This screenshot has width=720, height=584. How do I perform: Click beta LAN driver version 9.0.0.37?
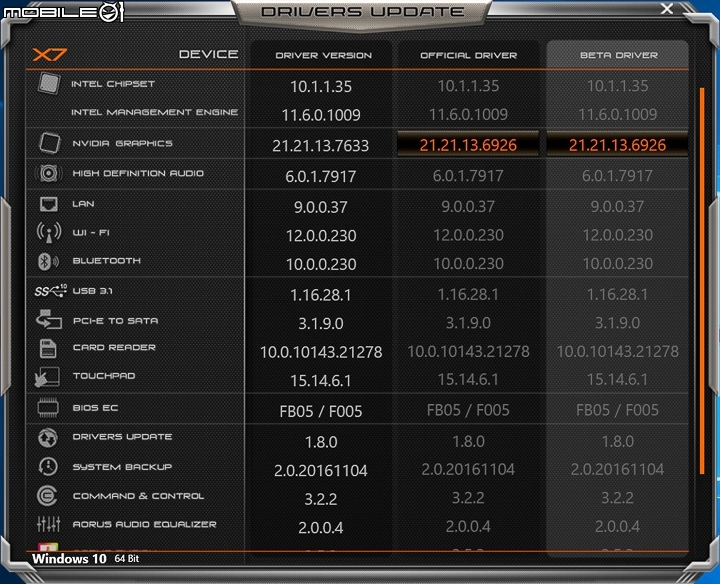617,206
